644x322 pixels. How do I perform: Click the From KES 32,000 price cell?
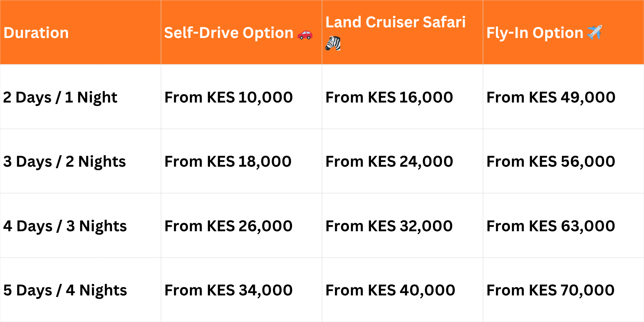point(389,226)
